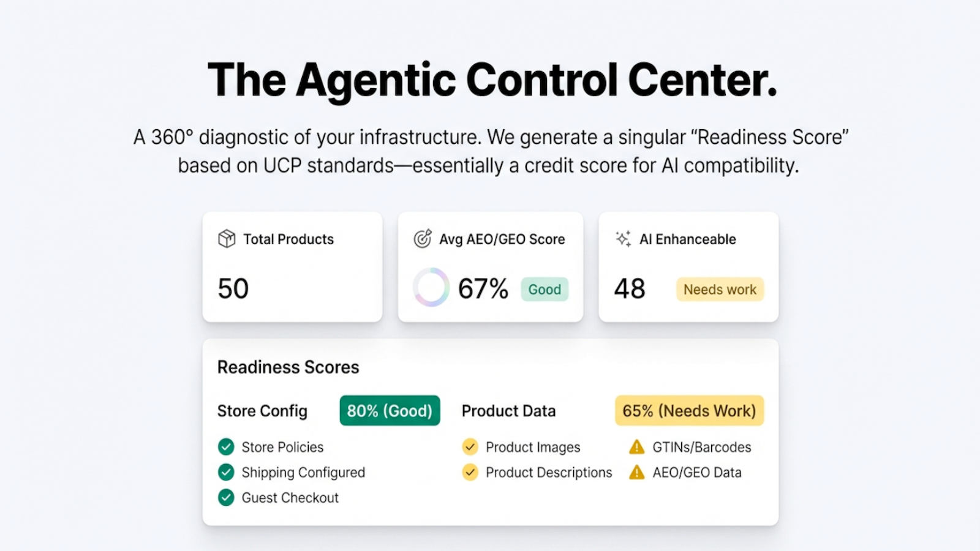The width and height of the screenshot is (980, 551).
Task: Click the green checkmark next to Store Policies
Action: click(x=226, y=447)
